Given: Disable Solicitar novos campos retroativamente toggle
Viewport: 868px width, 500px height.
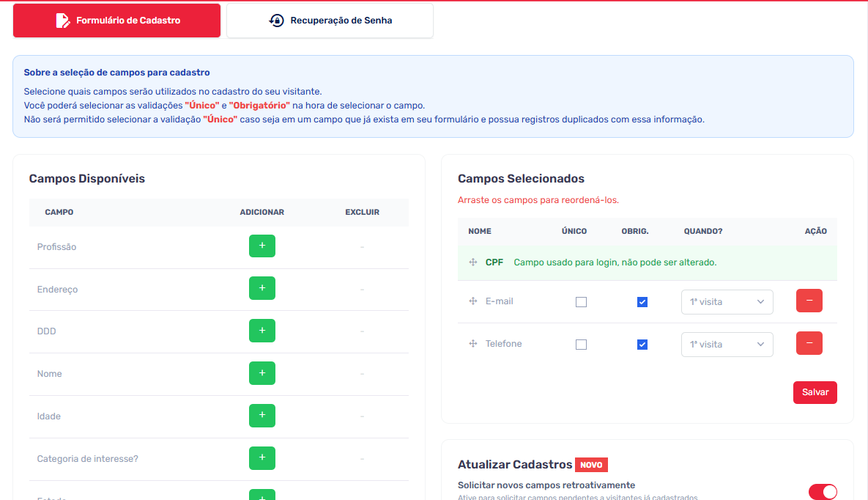Looking at the screenshot, I should (822, 492).
